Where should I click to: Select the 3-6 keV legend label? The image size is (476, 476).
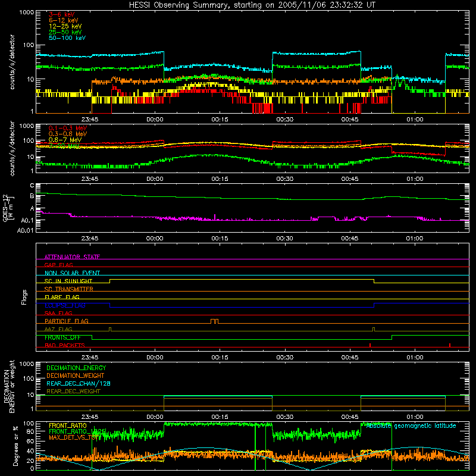point(62,14)
